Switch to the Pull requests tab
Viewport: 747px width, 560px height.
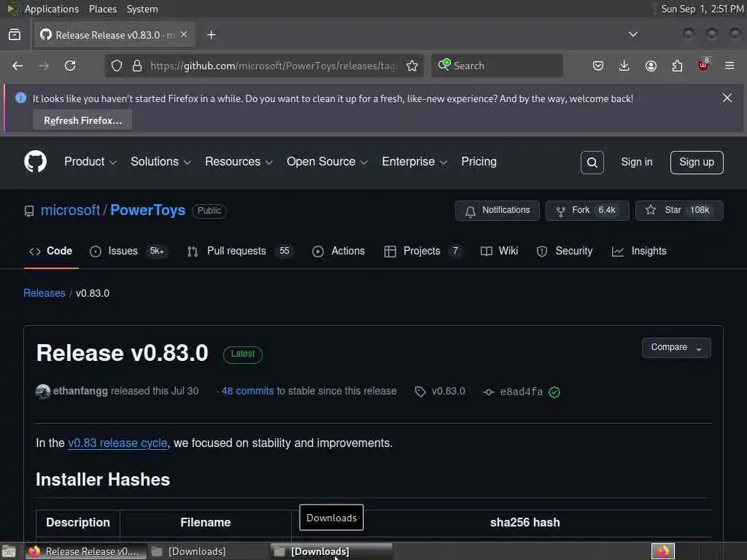(239, 251)
